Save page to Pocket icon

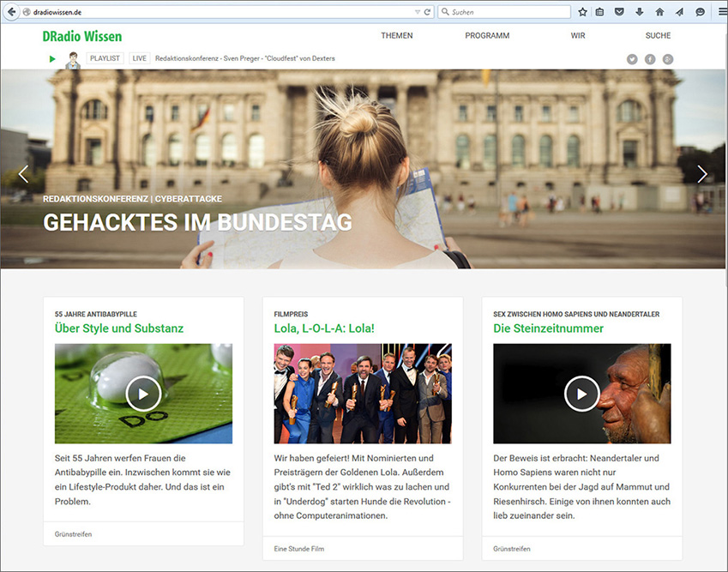point(619,12)
